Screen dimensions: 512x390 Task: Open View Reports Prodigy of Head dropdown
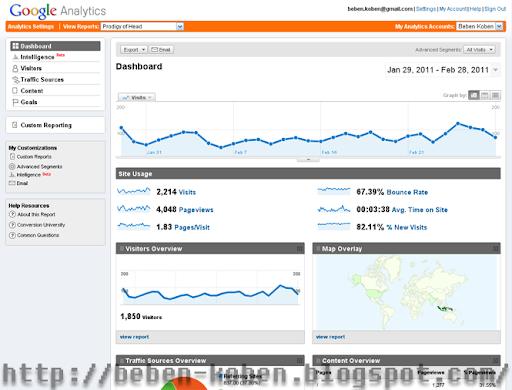coord(142,26)
